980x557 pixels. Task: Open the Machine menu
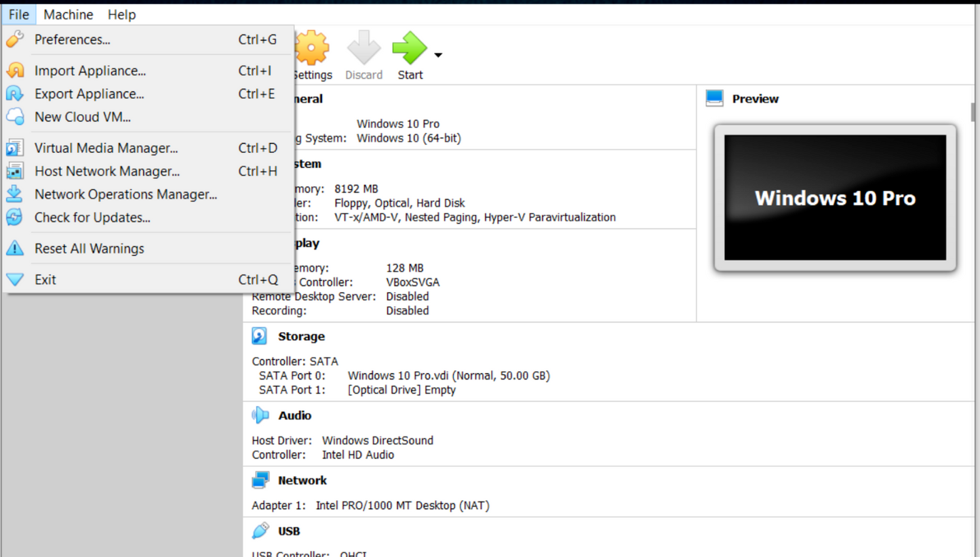coord(68,14)
